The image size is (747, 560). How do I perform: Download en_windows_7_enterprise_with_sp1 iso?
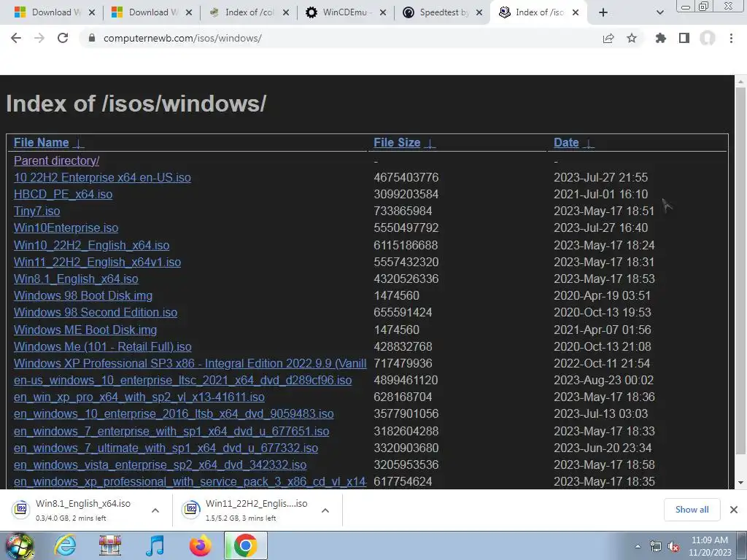pyautogui.click(x=171, y=431)
